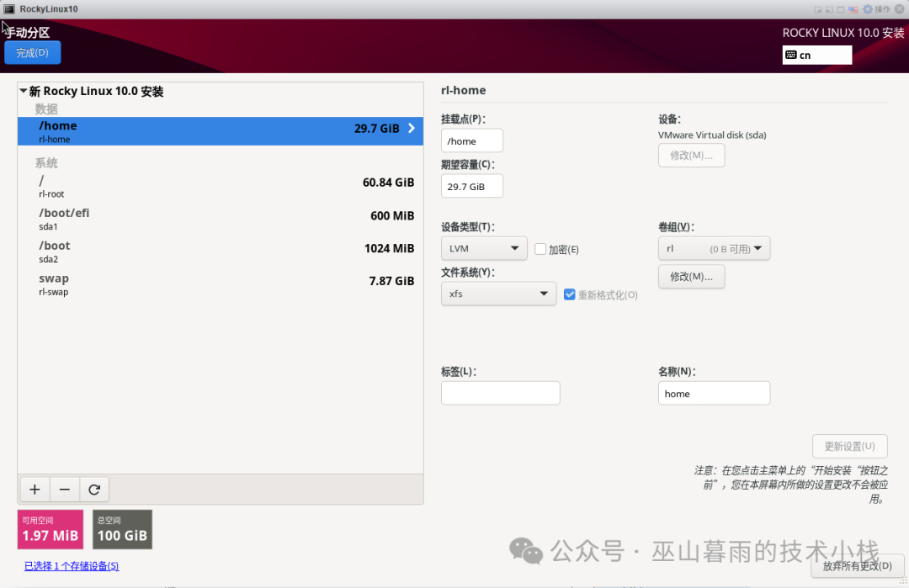Click the US flag icon in the VM toolbar
Viewport: 909px width, 588px height.
pos(853,9)
